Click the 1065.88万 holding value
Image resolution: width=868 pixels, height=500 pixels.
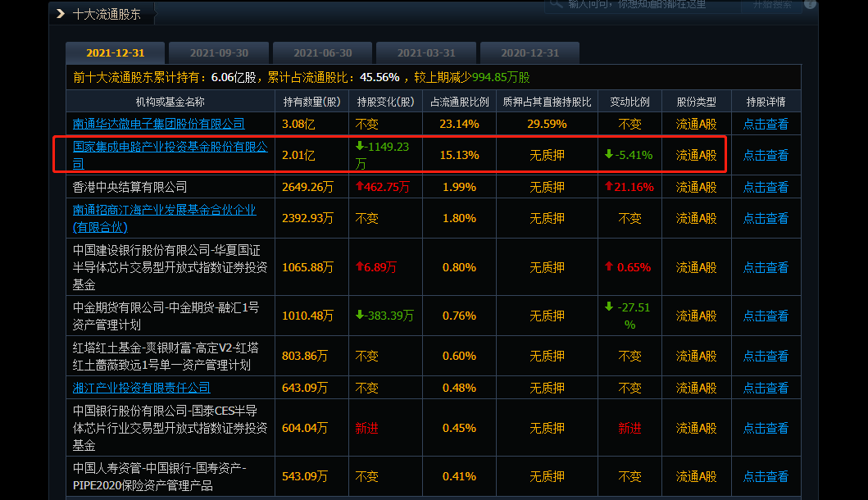pos(308,267)
